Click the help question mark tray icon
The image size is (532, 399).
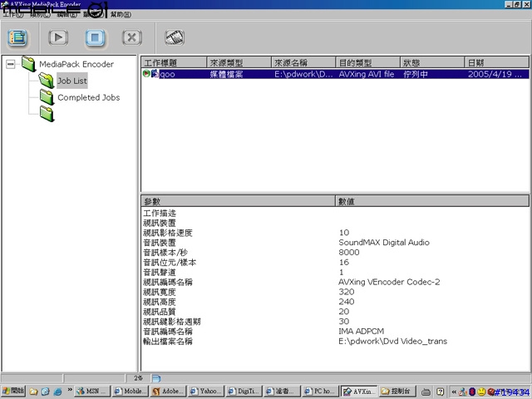point(440,392)
